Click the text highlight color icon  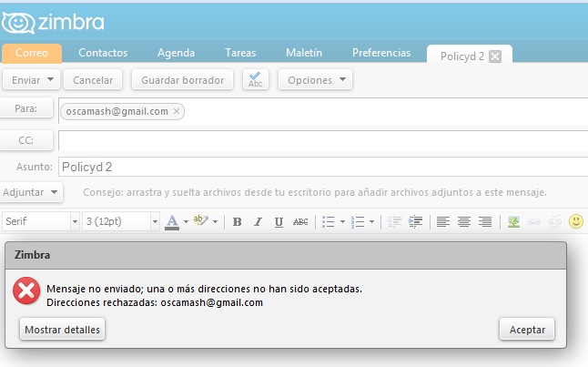coord(200,220)
